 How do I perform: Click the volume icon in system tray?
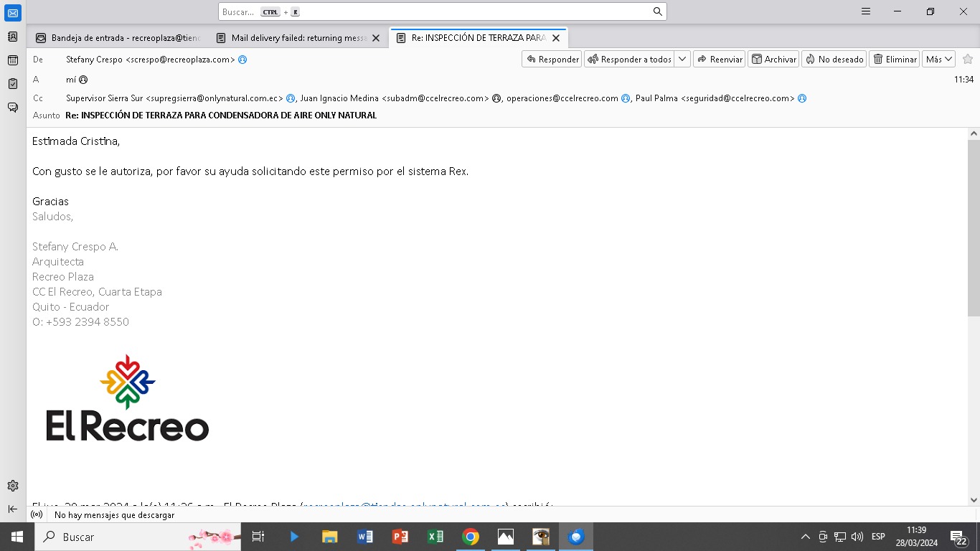coord(857,537)
